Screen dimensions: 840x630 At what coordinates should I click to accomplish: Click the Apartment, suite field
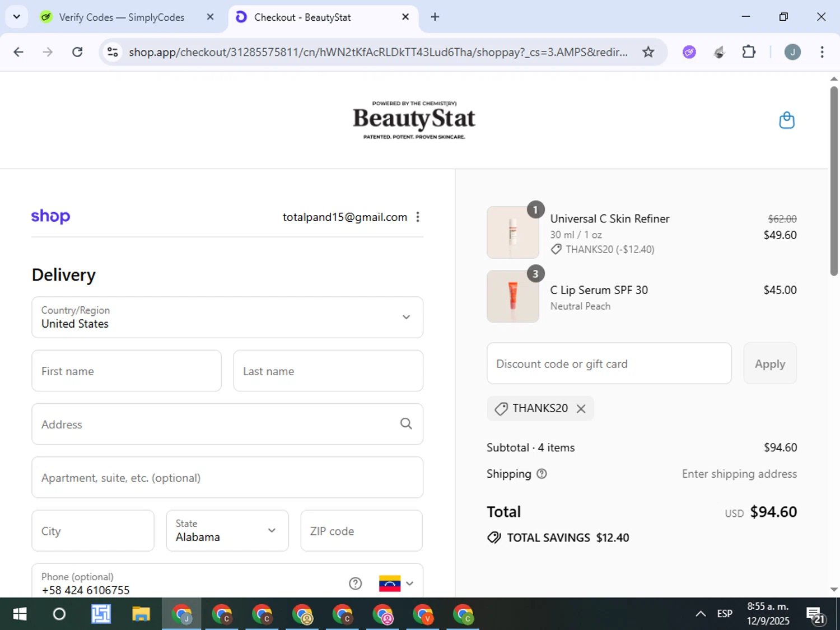(x=227, y=477)
